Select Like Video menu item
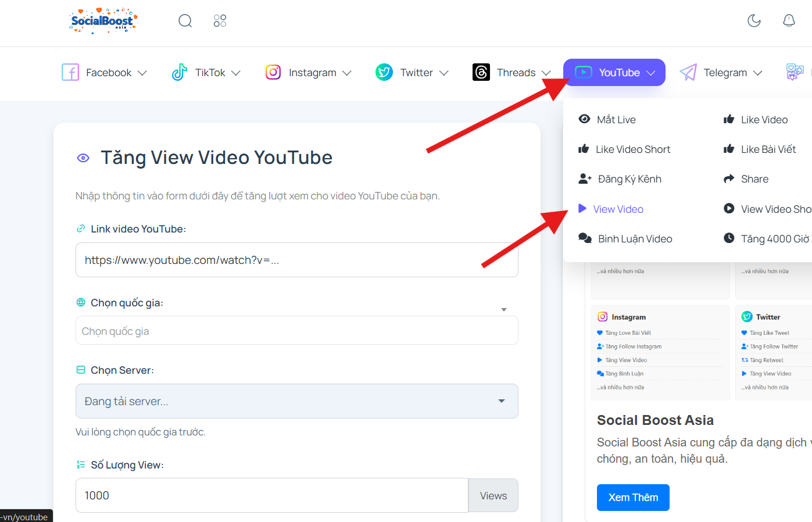Image resolution: width=812 pixels, height=522 pixels. pyautogui.click(x=756, y=119)
